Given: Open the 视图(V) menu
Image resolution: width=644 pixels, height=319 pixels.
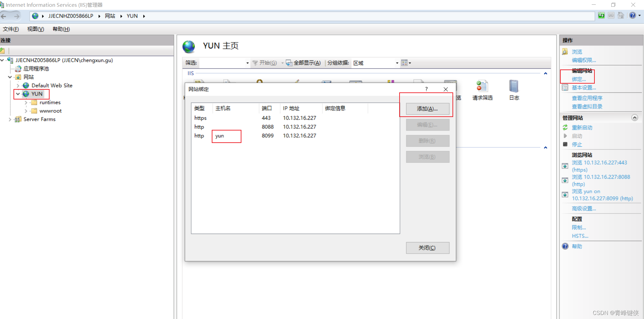Looking at the screenshot, I should [35, 29].
